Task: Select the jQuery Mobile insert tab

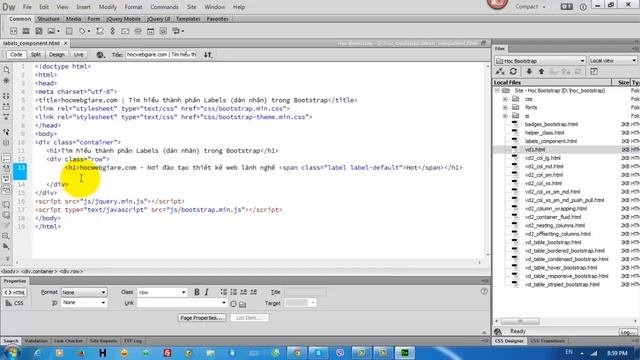Action: click(x=123, y=19)
